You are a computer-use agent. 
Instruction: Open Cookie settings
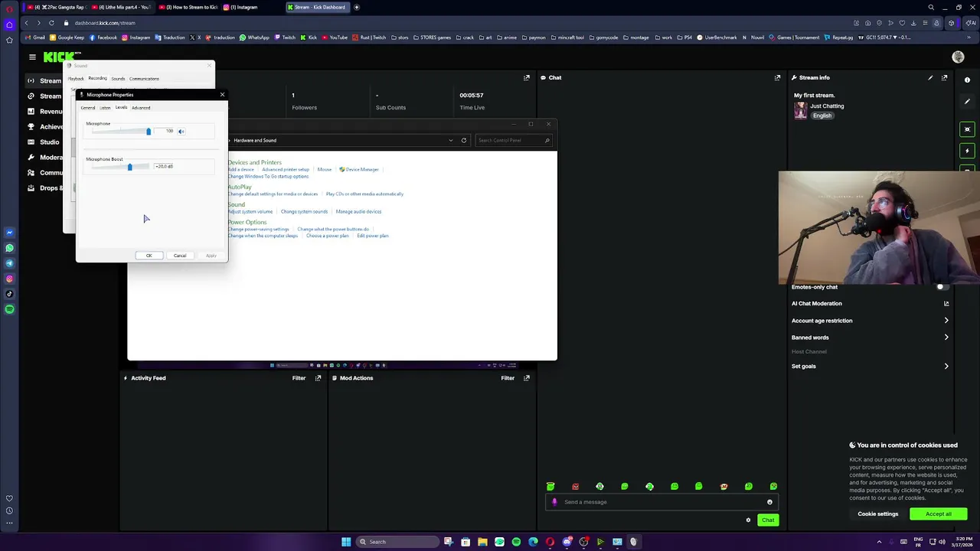[x=877, y=514]
